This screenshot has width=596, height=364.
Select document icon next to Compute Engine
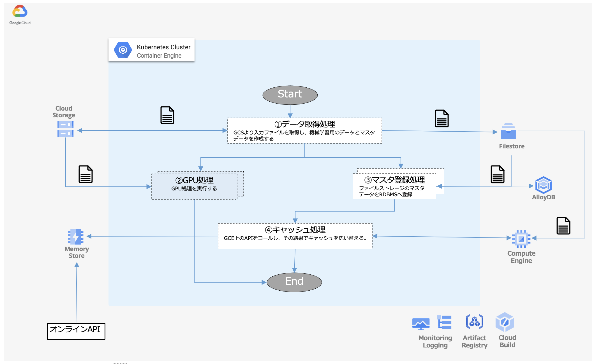click(563, 226)
